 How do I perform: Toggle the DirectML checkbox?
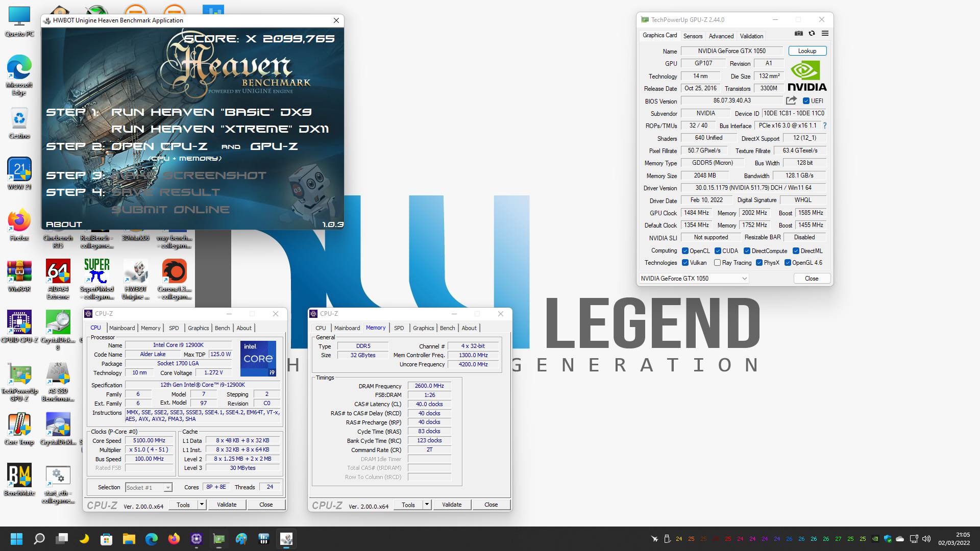point(796,251)
